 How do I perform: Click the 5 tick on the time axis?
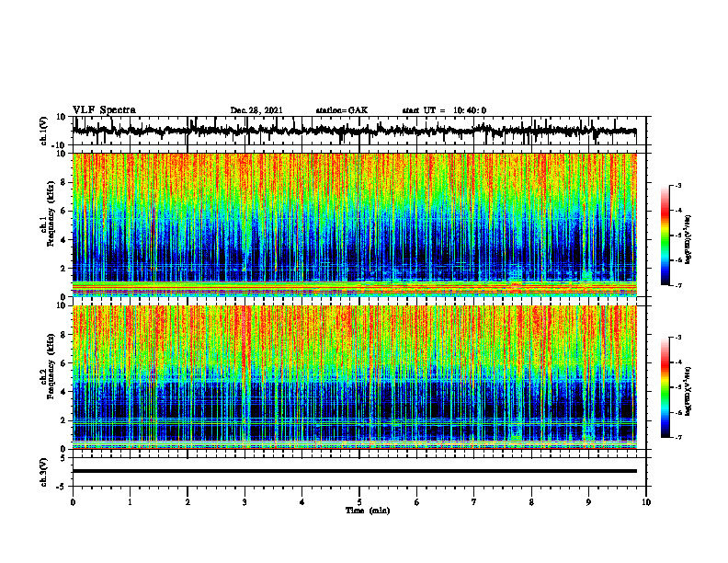(x=359, y=502)
